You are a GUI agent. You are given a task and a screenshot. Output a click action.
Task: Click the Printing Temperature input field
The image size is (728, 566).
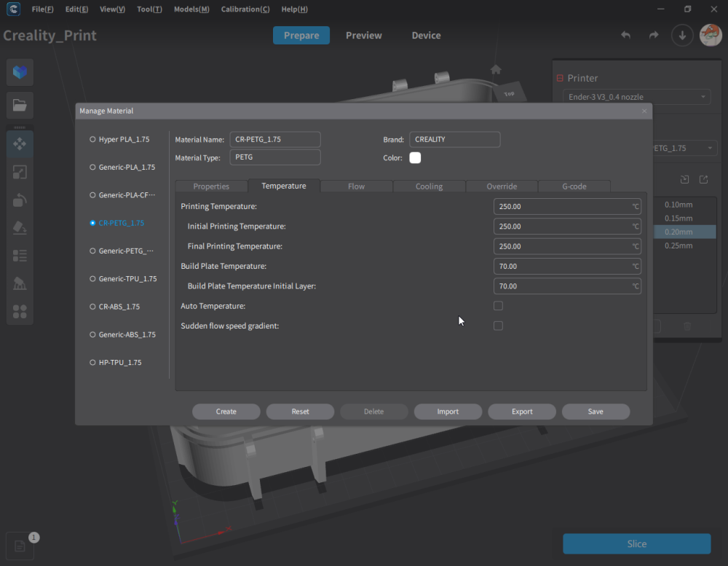click(567, 206)
